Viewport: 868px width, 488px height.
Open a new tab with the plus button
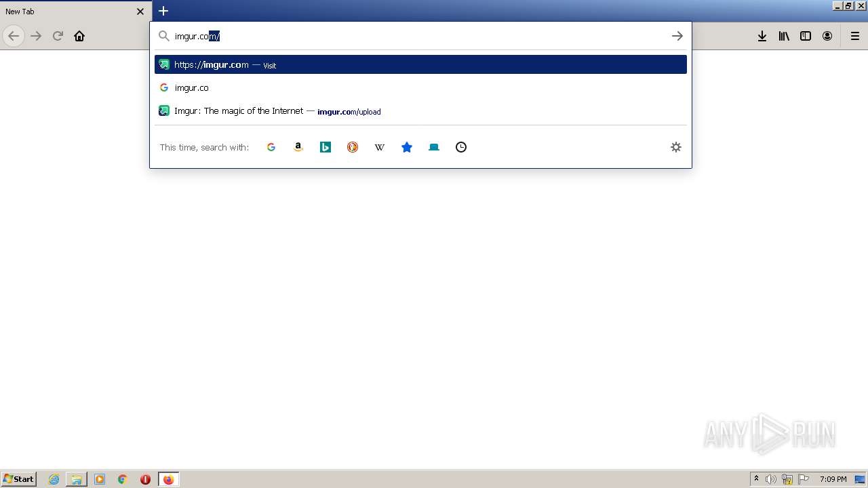pyautogui.click(x=163, y=11)
